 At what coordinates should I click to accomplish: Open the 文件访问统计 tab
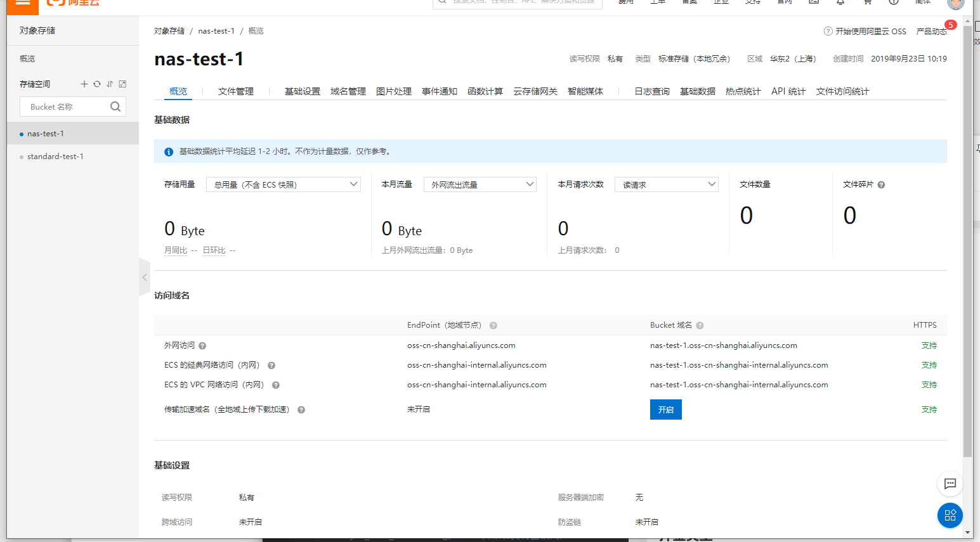842,91
